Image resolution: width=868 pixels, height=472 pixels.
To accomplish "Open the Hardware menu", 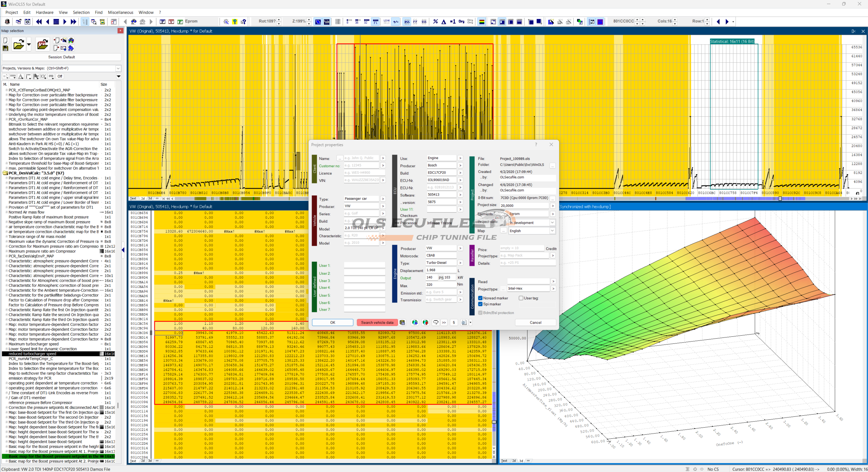I will coord(44,12).
